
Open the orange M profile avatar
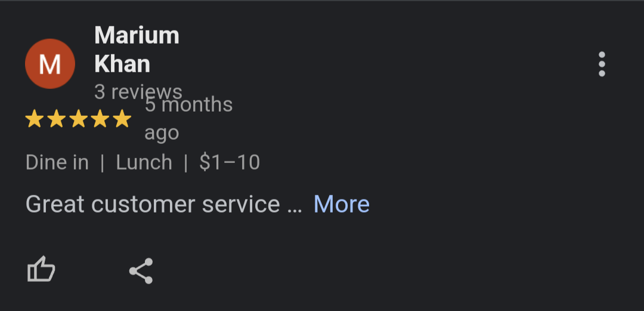49,64
